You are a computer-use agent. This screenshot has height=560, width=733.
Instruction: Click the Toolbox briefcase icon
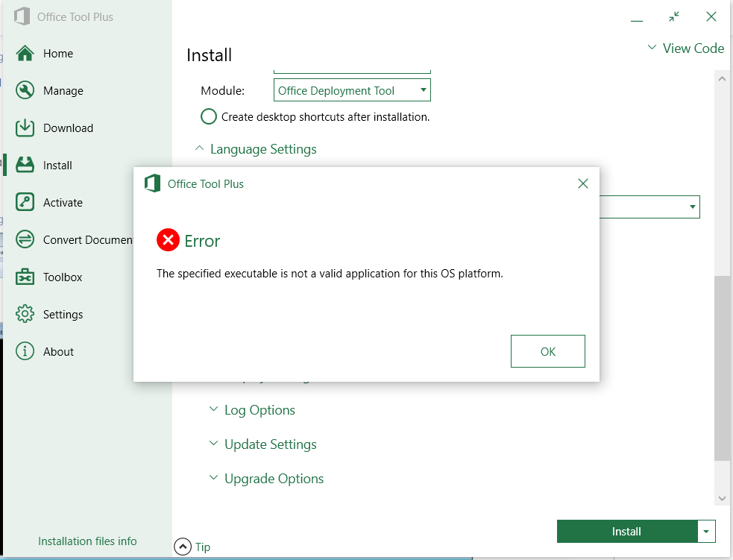pos(25,277)
